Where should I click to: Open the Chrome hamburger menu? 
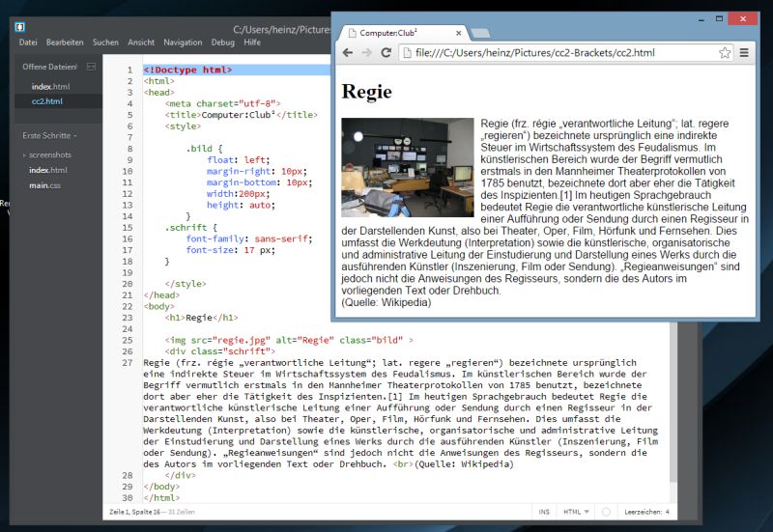coord(744,53)
